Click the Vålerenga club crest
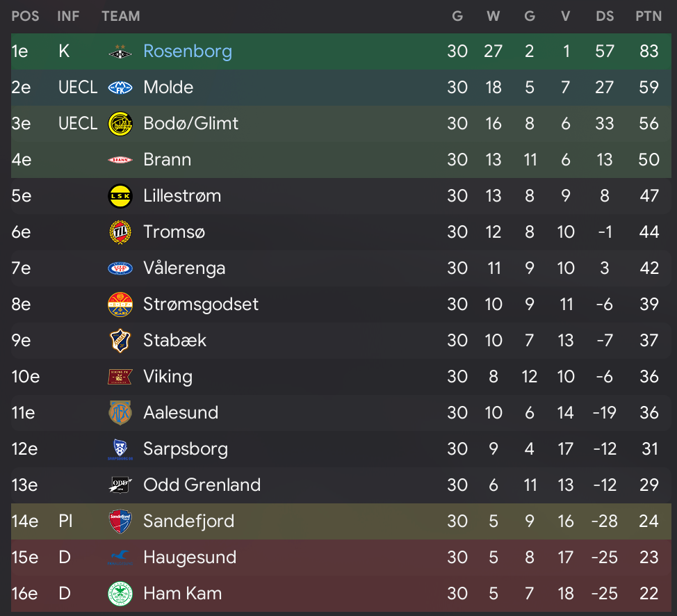Viewport: 677px width, 616px height. 120,268
